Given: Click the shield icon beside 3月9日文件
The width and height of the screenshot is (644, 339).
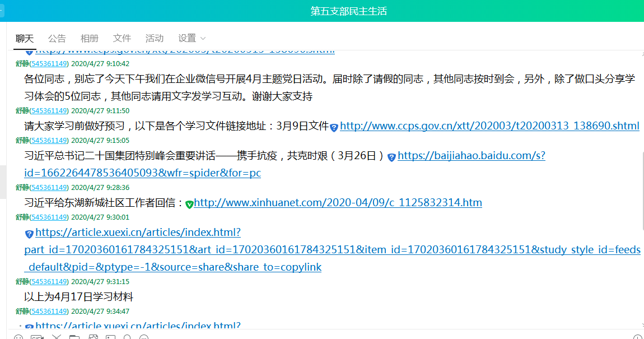Looking at the screenshot, I should click(x=334, y=127).
